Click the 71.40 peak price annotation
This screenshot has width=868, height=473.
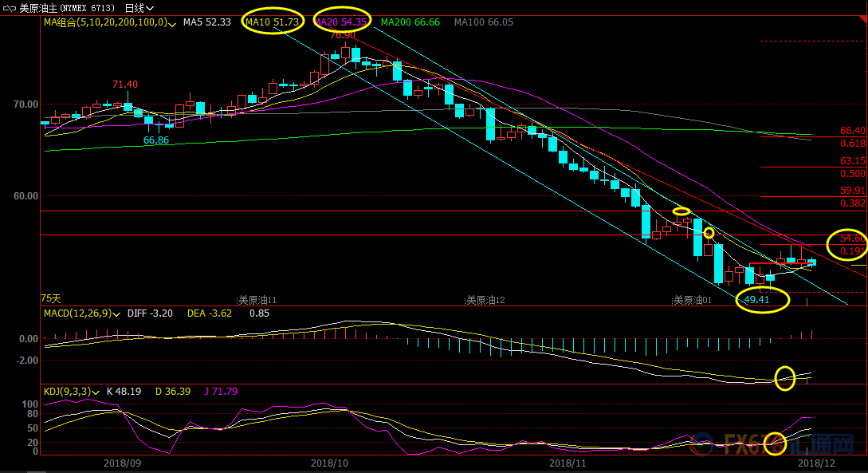tap(124, 85)
